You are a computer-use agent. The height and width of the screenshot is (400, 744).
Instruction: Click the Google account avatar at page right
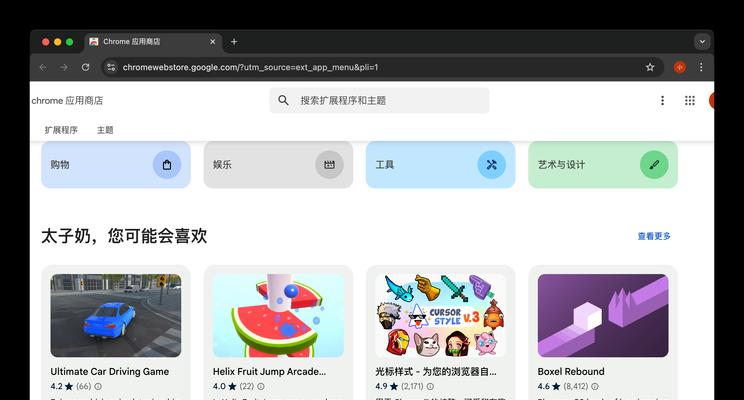pos(711,101)
